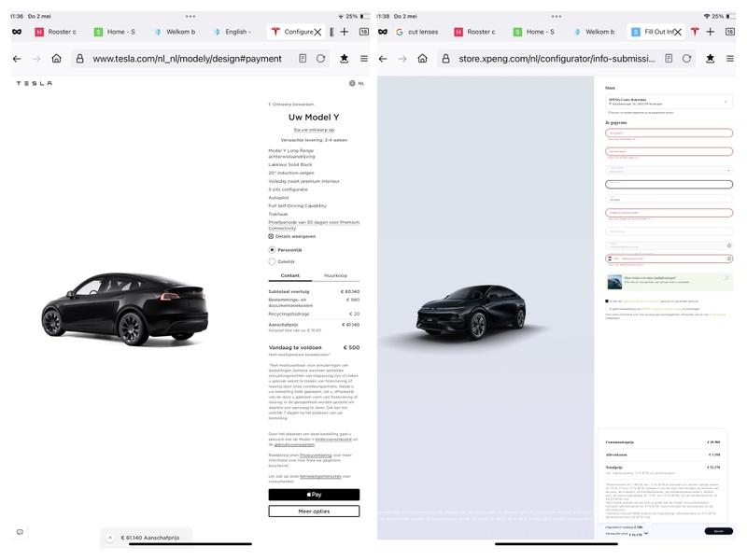This screenshot has height=560, width=747.
Task: Tap the home icon in the Tesla browser
Action: point(56,58)
